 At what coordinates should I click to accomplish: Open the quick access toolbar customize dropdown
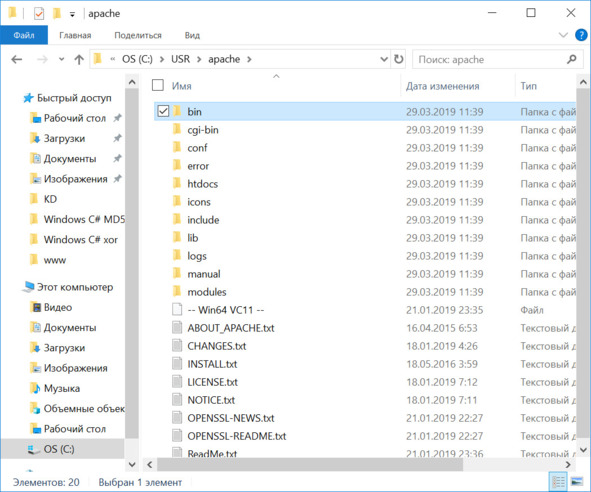[72, 14]
